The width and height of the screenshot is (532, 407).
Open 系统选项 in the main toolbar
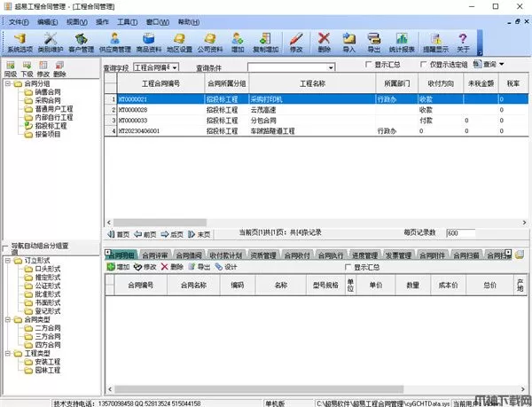(20, 43)
